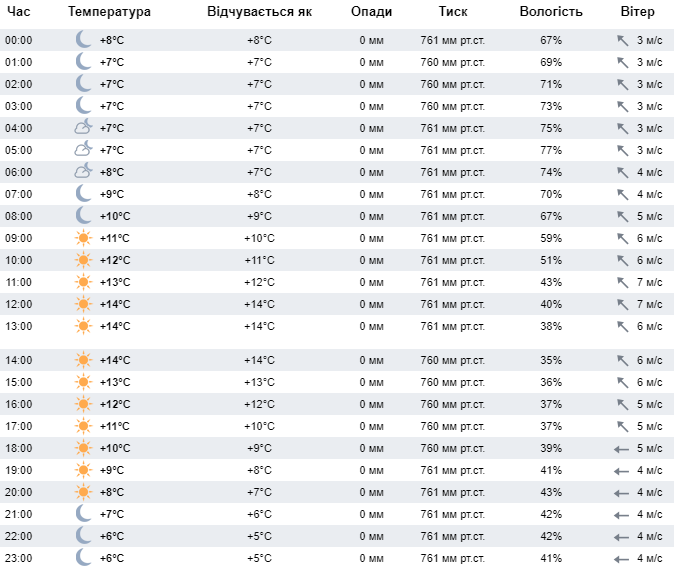Select the 13:00 time cell
Screen dimensions: 674x578
click(19, 326)
